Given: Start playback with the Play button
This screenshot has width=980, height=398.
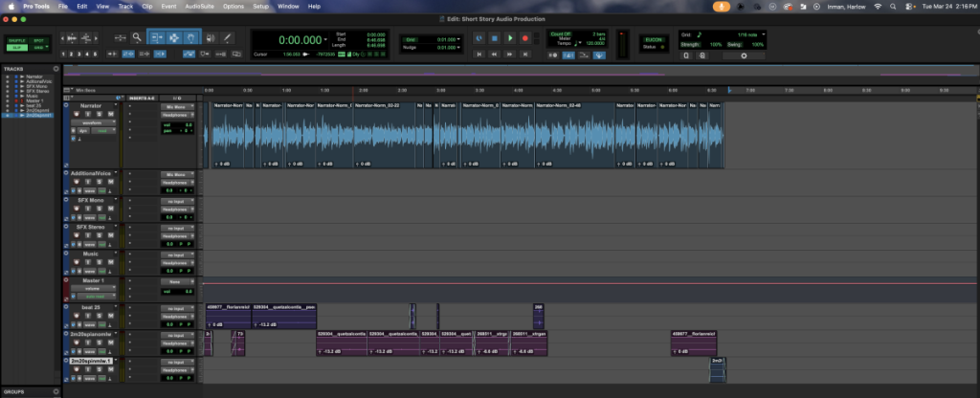Looking at the screenshot, I should [x=510, y=38].
